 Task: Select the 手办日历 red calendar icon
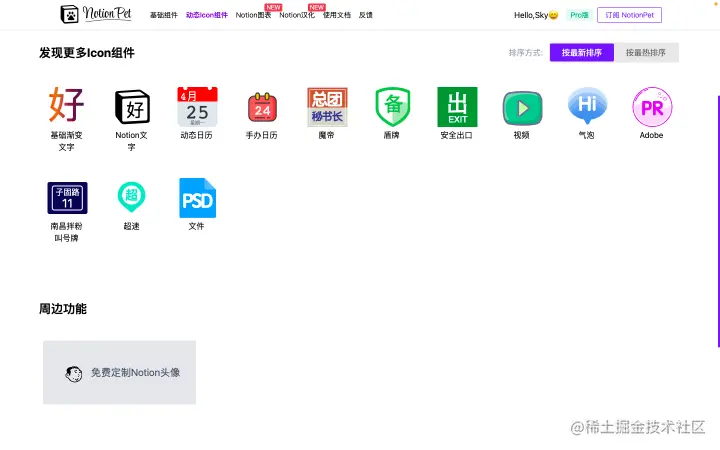[262, 107]
